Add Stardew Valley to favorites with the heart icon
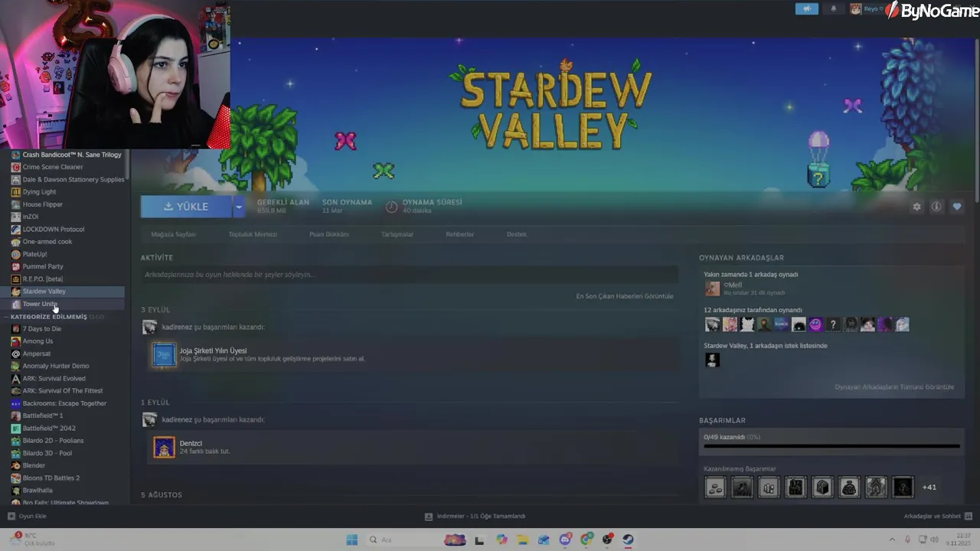The image size is (980, 551). coord(957,207)
